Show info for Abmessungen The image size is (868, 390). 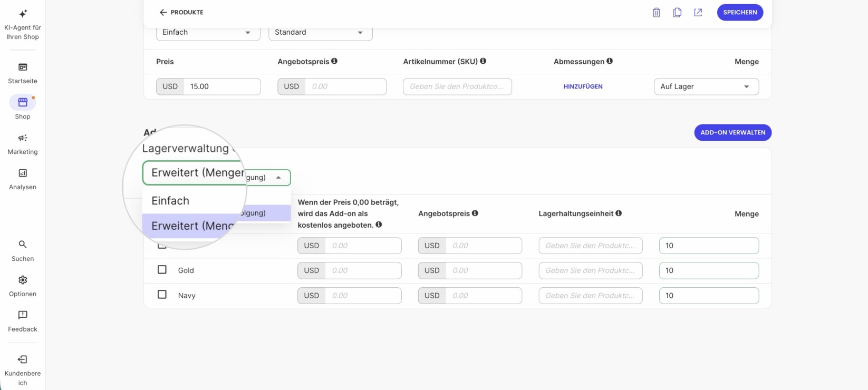click(610, 61)
